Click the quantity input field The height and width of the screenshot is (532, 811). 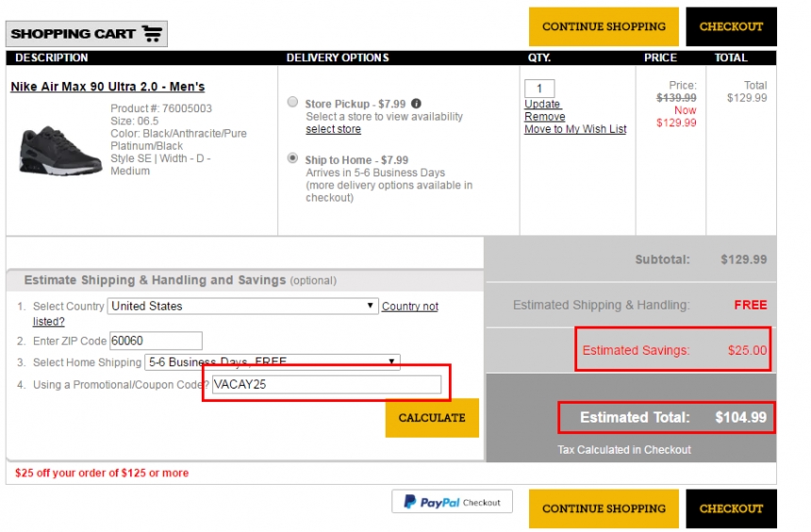pos(539,89)
